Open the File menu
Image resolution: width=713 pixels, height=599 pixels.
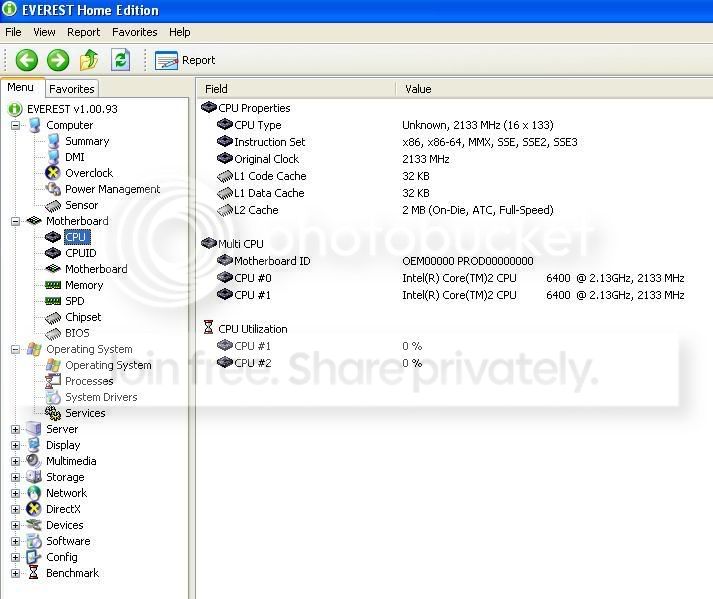(x=13, y=32)
